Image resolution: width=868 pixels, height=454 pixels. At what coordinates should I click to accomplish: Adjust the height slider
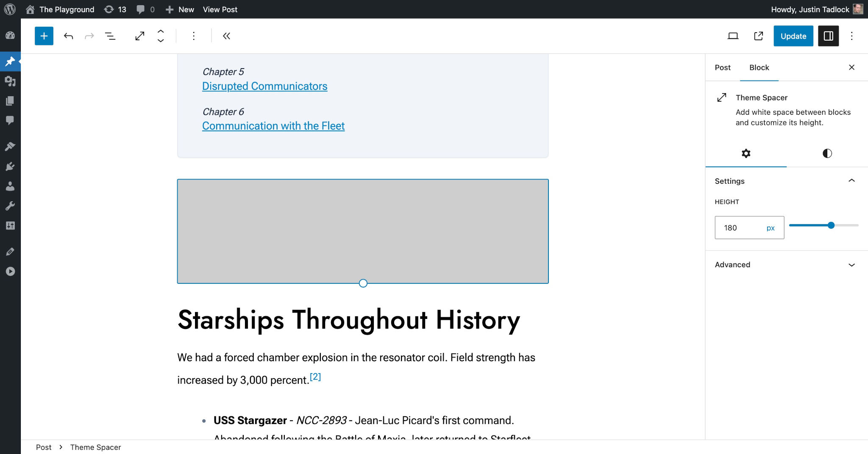tap(831, 225)
